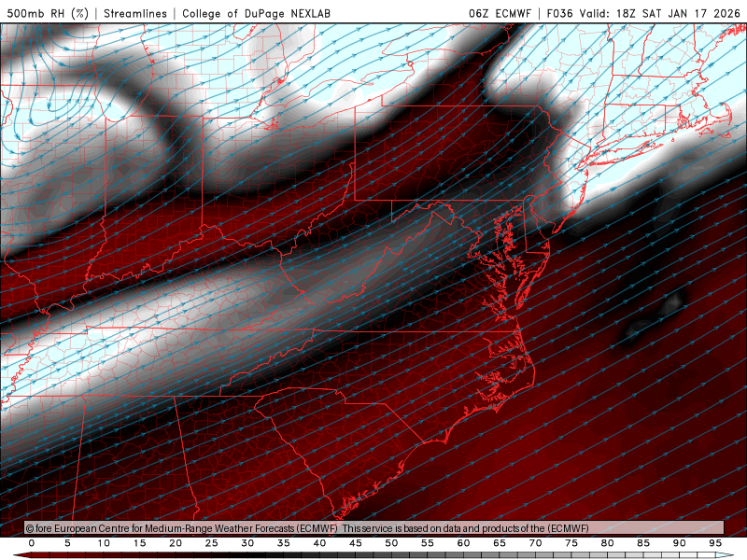Image resolution: width=747 pixels, height=560 pixels.
Task: Select the "10" color scale label
Action: click(x=104, y=543)
